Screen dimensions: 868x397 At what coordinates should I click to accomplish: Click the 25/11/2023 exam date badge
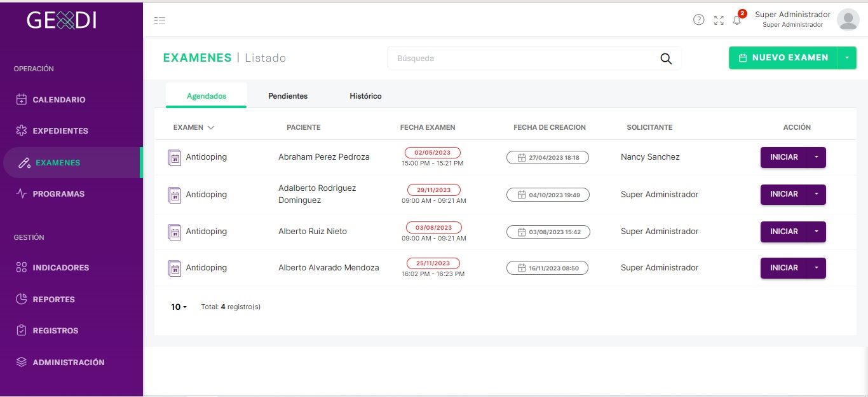click(x=433, y=263)
